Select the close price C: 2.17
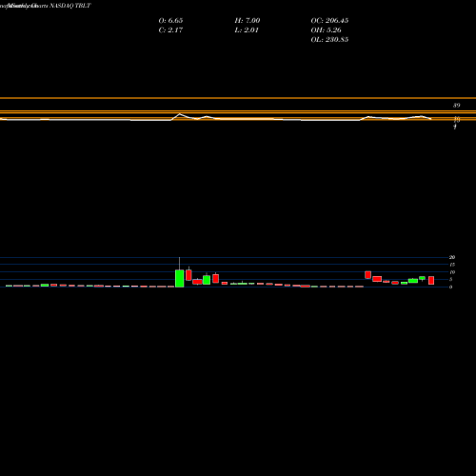476x476 pixels. pos(170,30)
